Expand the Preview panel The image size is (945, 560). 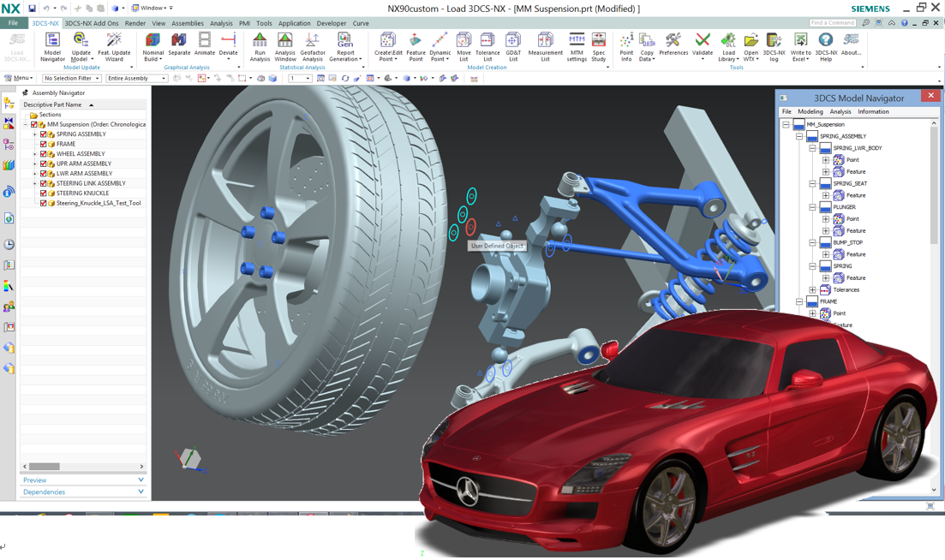click(83, 480)
